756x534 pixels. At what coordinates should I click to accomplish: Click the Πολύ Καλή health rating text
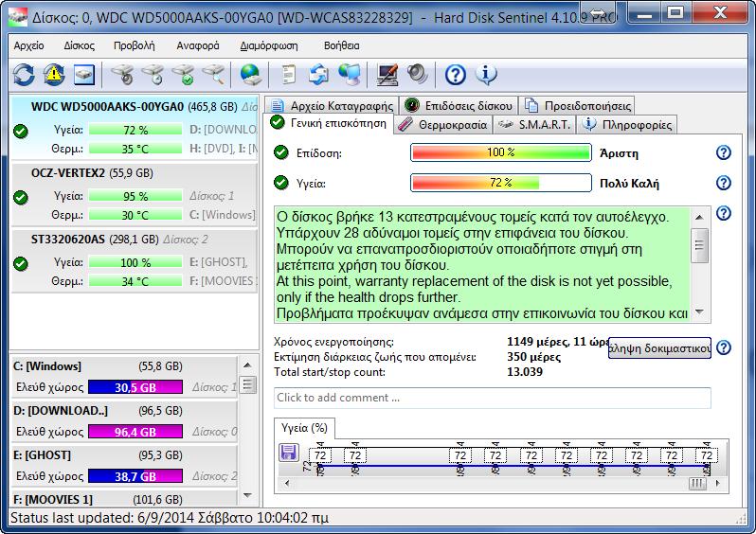[629, 184]
